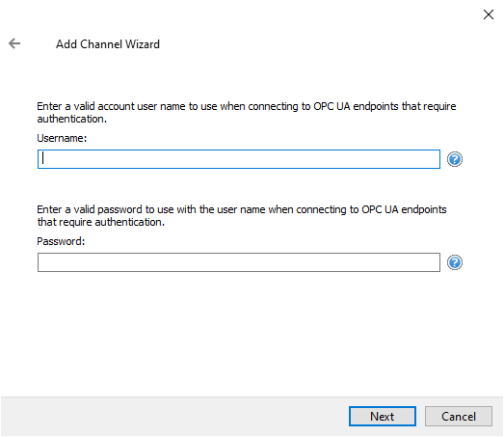Click the password instruction paragraph
The image size is (504, 437).
pyautogui.click(x=242, y=215)
